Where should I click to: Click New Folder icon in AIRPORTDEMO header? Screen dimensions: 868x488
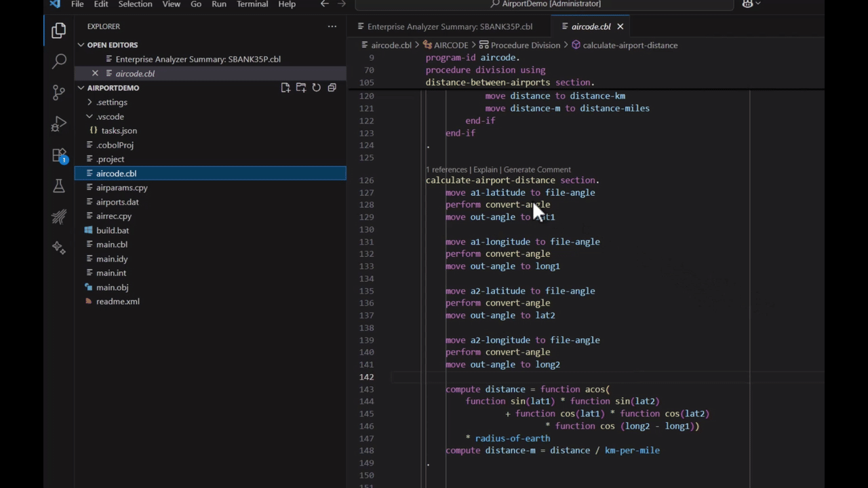301,88
